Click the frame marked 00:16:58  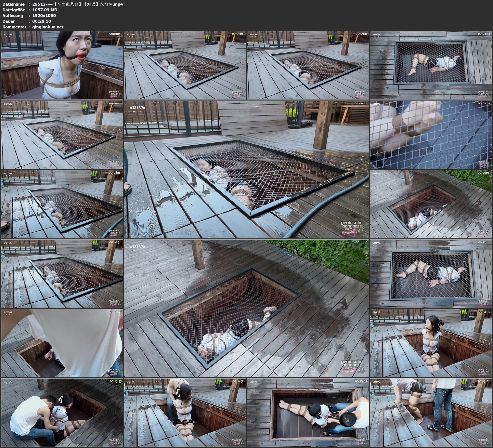[185, 412]
